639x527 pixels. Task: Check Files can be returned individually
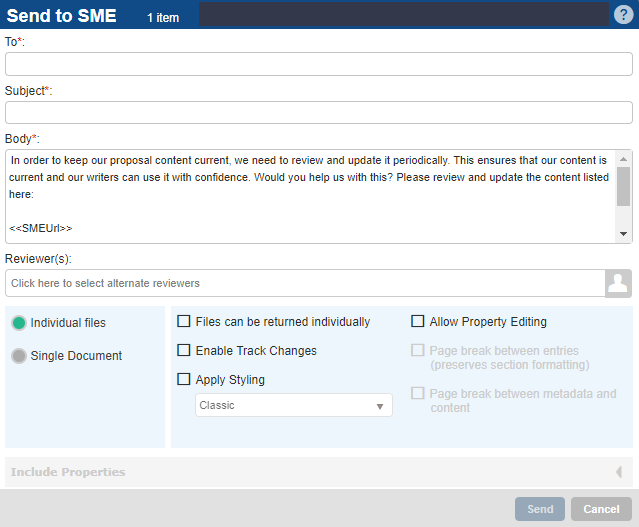[x=183, y=321]
